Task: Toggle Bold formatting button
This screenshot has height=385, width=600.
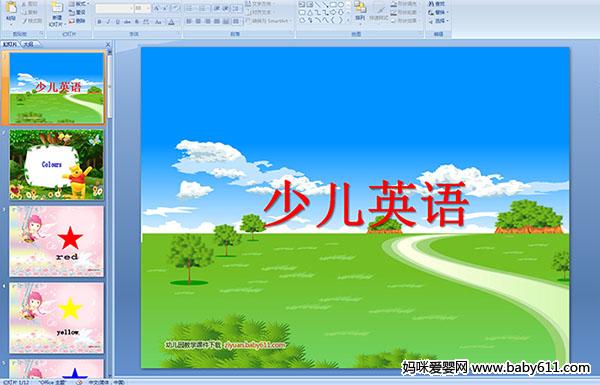Action: point(99,22)
